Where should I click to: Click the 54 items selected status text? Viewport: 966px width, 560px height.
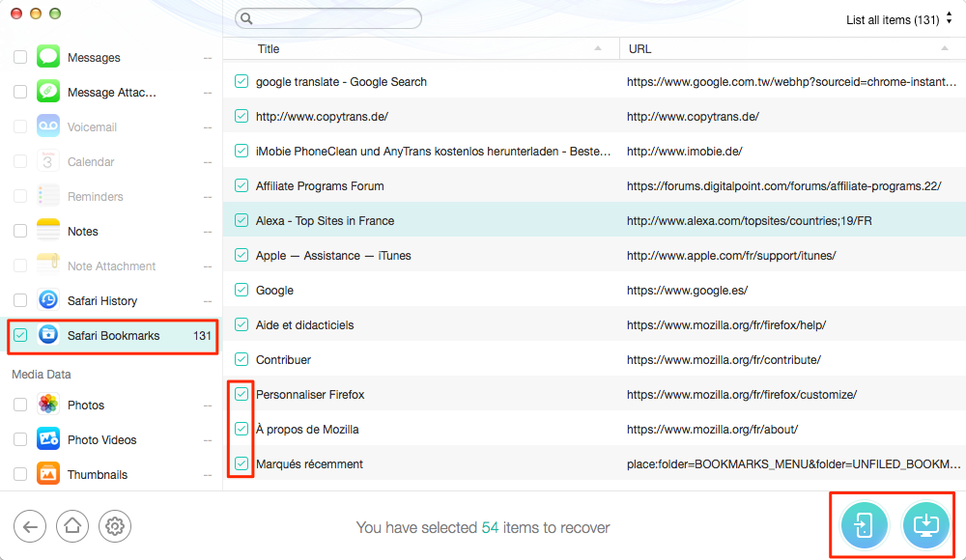coord(482,527)
